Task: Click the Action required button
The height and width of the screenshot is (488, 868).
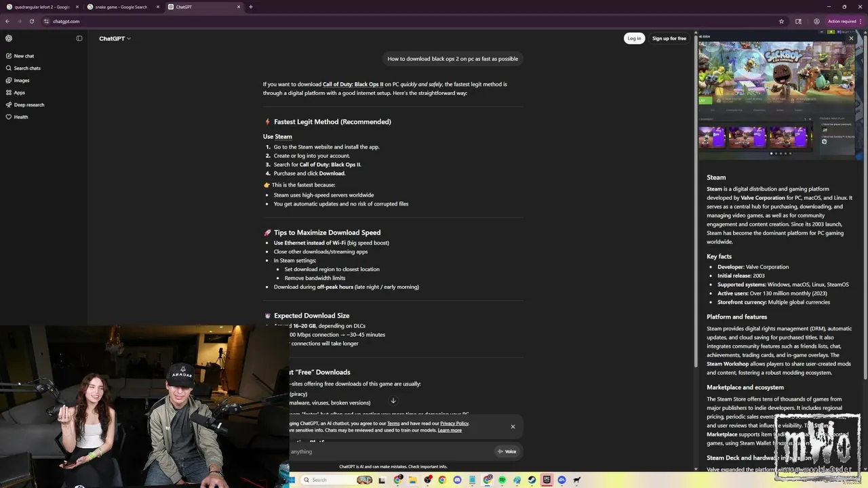Action: click(843, 21)
